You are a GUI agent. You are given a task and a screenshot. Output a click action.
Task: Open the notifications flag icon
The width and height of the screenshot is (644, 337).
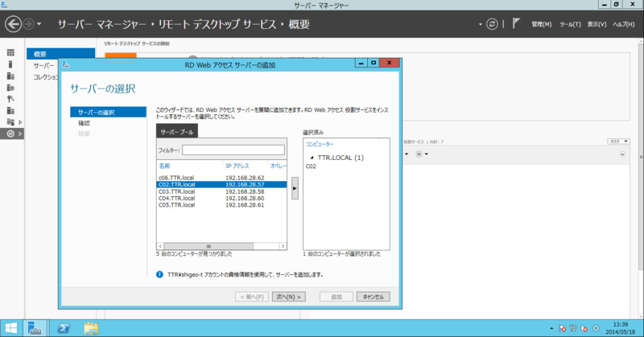516,23
